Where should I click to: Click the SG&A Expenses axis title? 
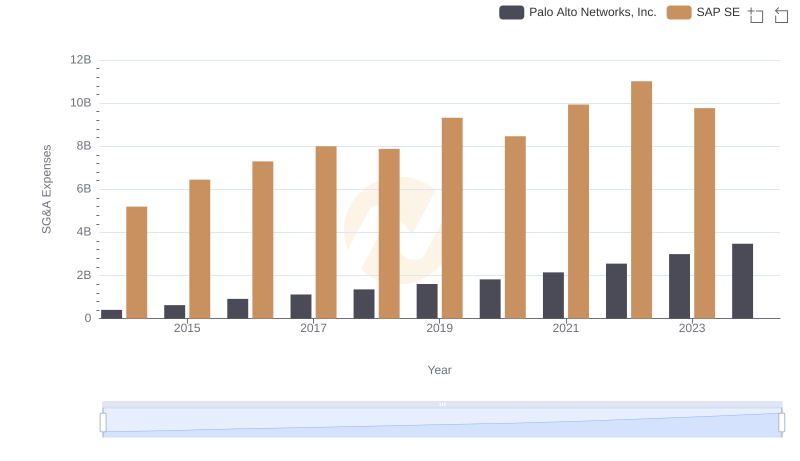pos(46,189)
